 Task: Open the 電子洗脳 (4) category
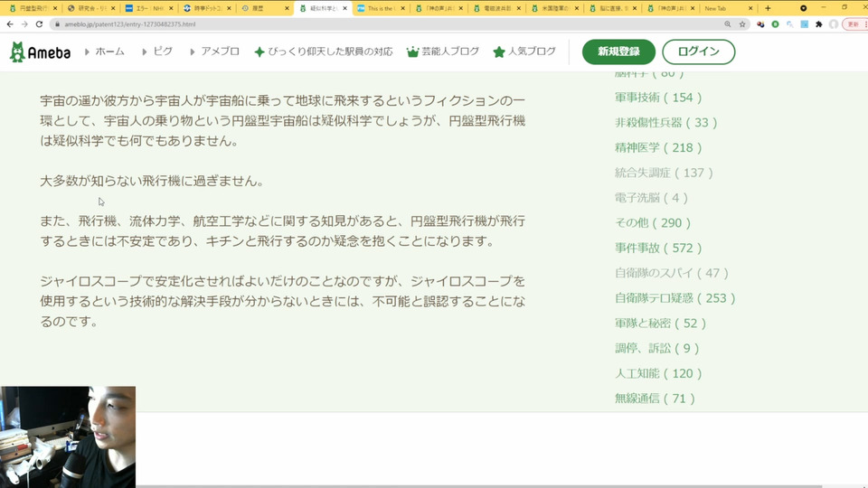pyautogui.click(x=652, y=198)
